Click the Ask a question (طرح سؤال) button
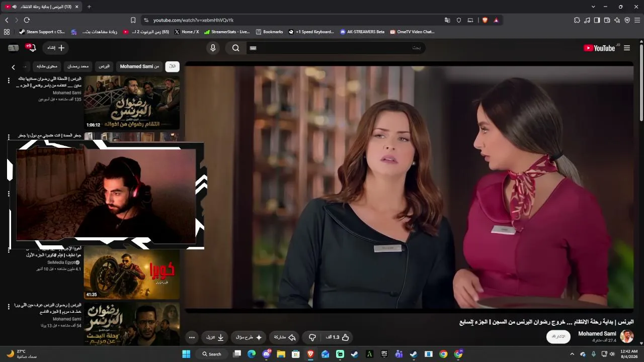This screenshot has width=644, height=362. pyautogui.click(x=249, y=337)
